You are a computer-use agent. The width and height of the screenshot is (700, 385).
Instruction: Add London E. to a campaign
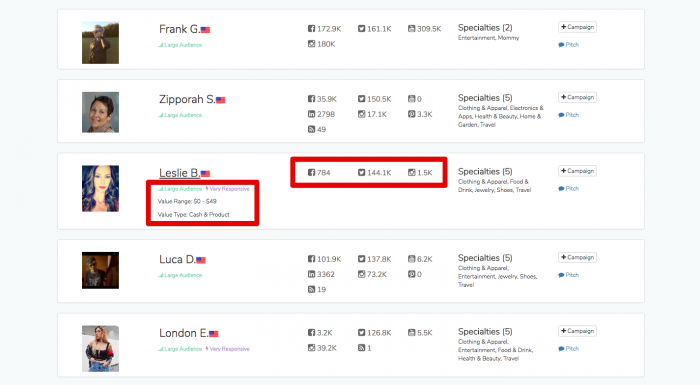[x=577, y=331]
